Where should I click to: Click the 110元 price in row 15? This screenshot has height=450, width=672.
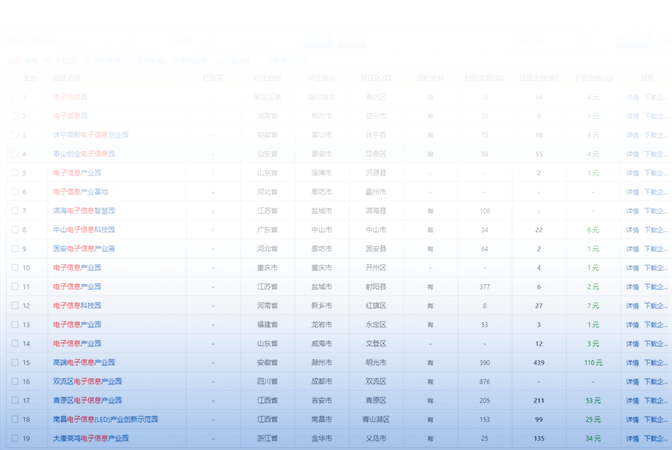[593, 363]
